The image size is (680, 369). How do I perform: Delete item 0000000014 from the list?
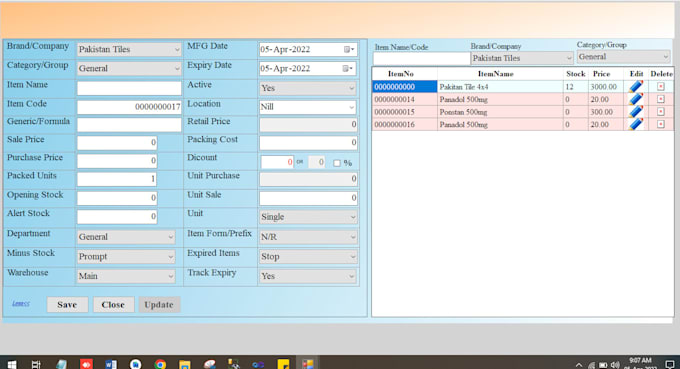click(660, 99)
